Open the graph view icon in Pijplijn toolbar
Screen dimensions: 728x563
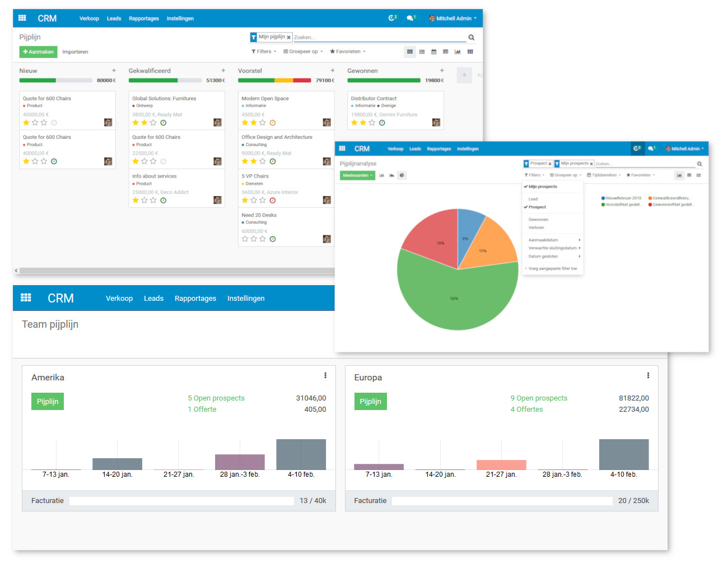coord(458,52)
